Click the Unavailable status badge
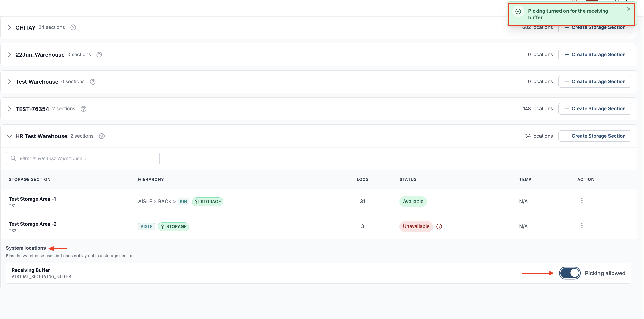Viewport: 644px width, 319px height. [416, 226]
